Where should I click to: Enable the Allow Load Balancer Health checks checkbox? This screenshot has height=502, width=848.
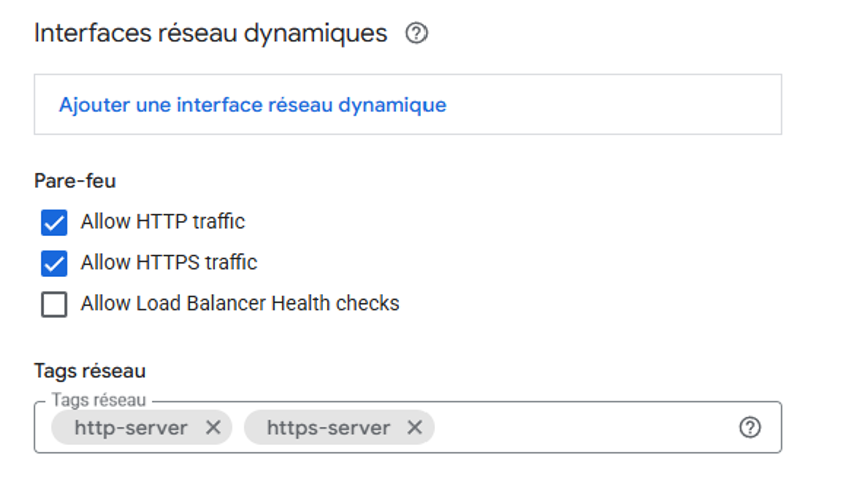coord(54,304)
